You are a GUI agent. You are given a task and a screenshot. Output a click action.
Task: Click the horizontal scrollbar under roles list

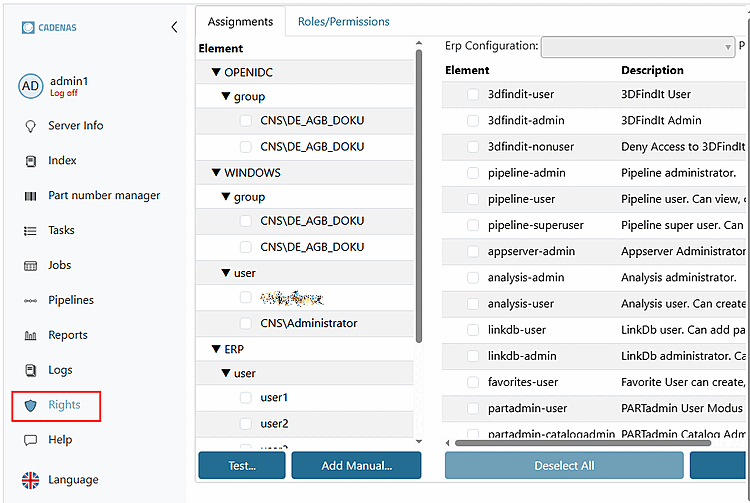click(x=560, y=442)
